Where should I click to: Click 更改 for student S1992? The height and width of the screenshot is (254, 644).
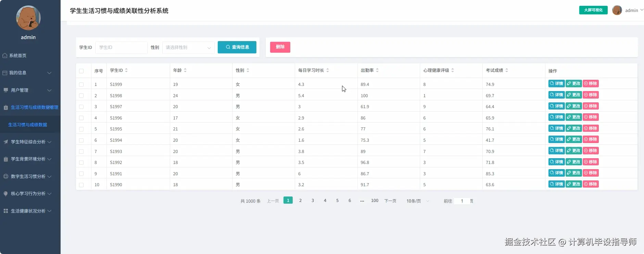pyautogui.click(x=573, y=162)
